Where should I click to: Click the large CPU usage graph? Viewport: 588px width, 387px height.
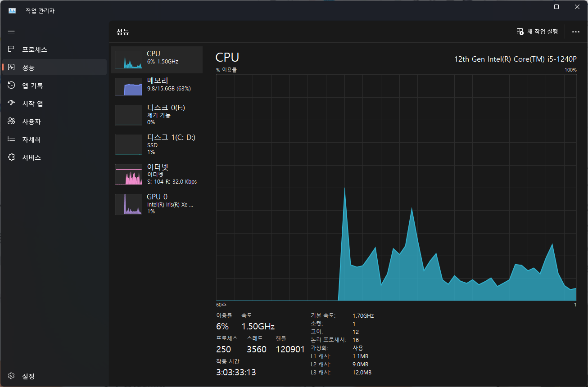(396, 187)
